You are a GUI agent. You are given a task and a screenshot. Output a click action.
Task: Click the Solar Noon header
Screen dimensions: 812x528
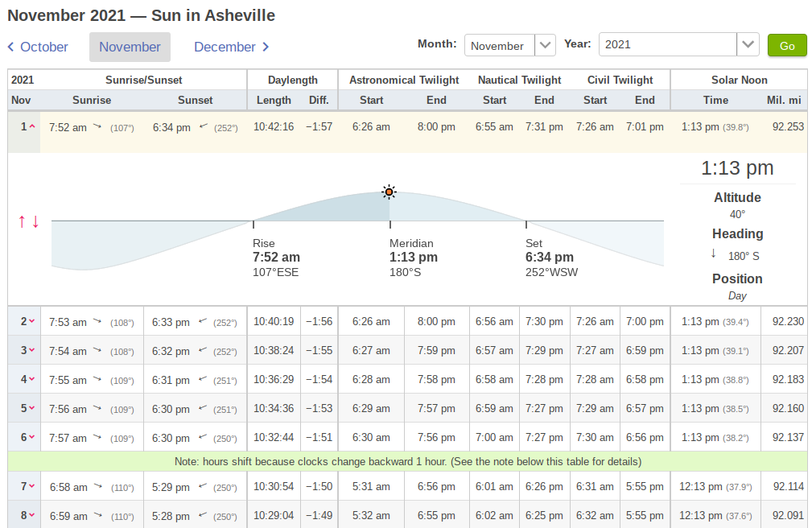739,80
